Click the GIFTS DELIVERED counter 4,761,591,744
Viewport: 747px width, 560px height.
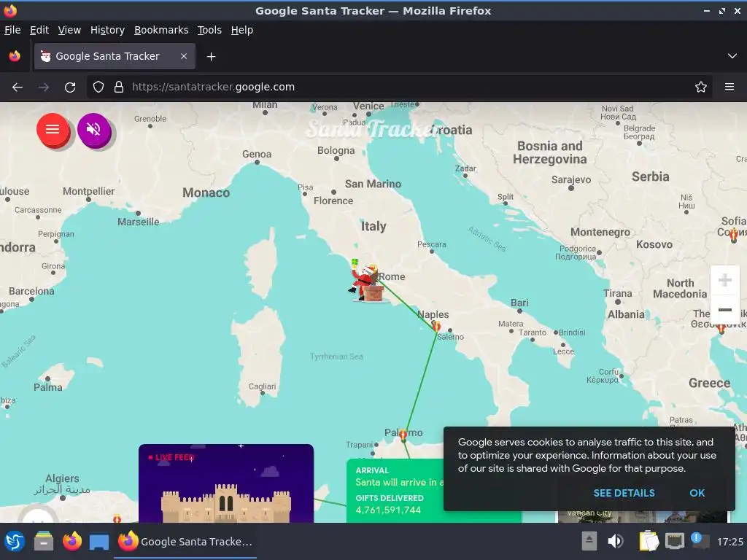click(x=388, y=510)
